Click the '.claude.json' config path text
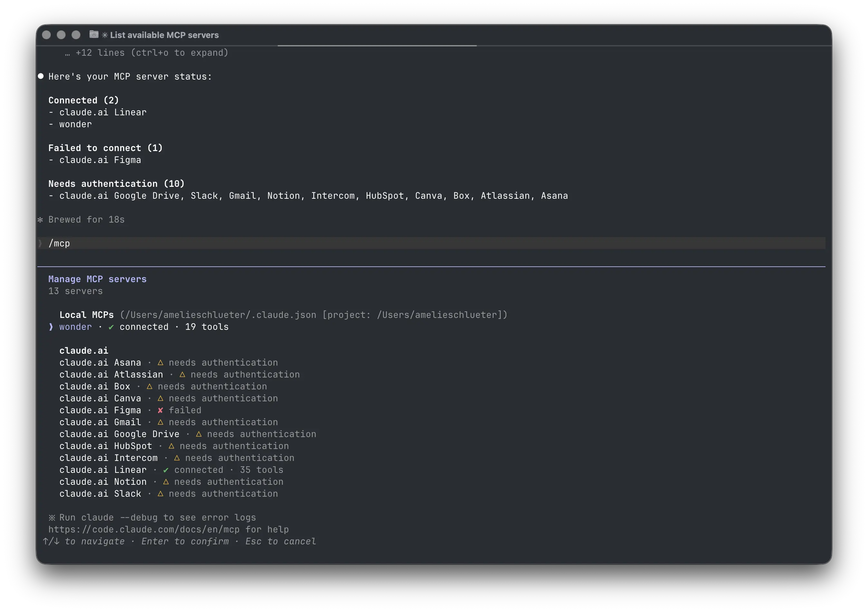 click(219, 315)
